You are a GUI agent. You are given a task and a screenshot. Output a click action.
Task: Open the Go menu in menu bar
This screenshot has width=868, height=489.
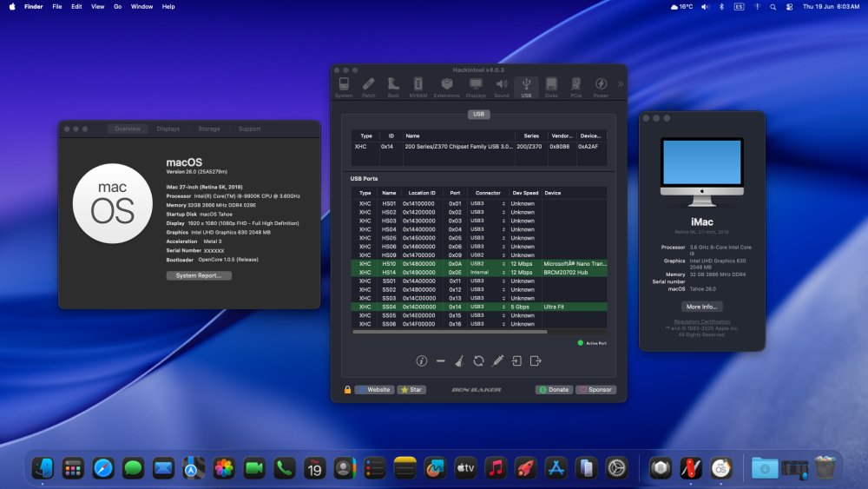coord(117,7)
